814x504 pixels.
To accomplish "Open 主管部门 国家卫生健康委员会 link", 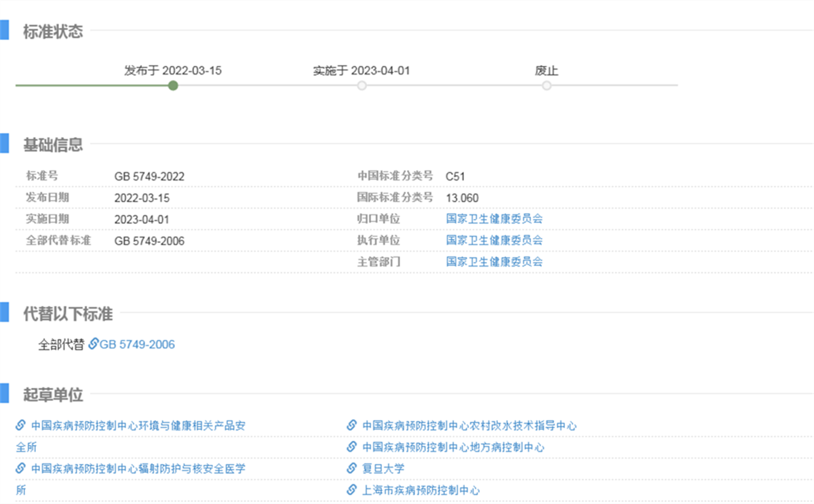I will click(494, 261).
